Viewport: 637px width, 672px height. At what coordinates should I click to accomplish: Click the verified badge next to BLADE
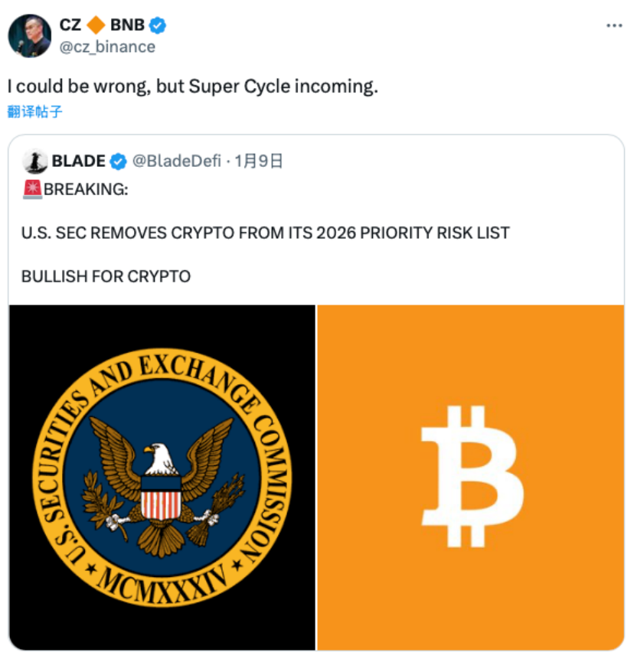pos(119,161)
